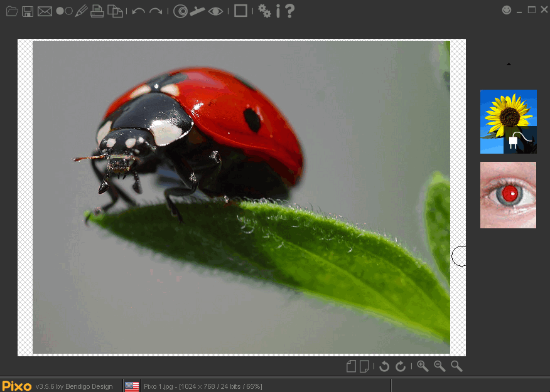Click the page icon with folded top corner
Viewport: 550px width, 392px height.
point(351,366)
